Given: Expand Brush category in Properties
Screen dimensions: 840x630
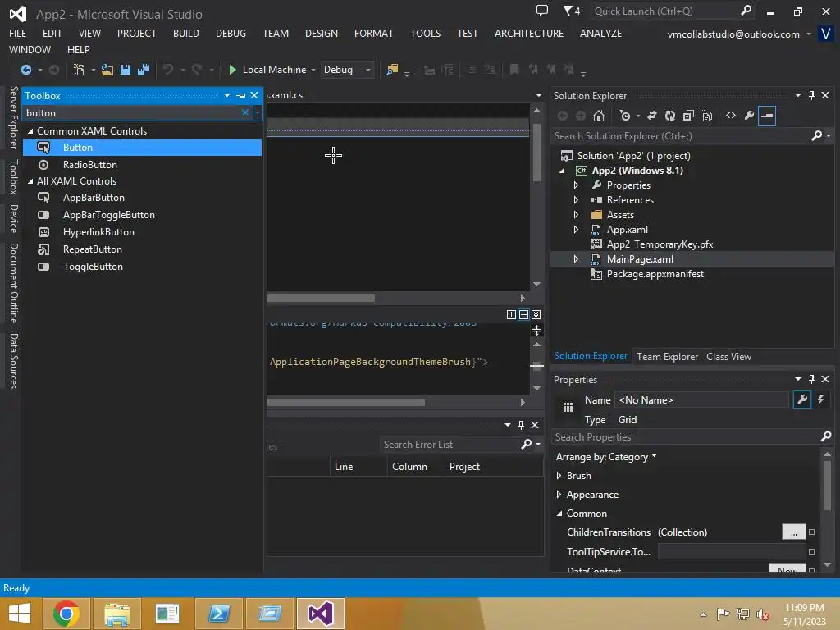Looking at the screenshot, I should (559, 475).
